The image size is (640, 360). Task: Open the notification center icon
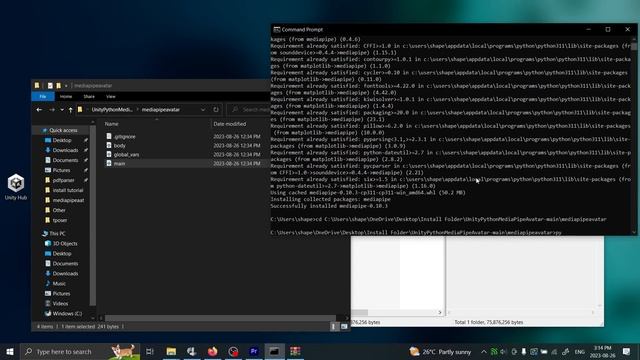click(x=627, y=351)
